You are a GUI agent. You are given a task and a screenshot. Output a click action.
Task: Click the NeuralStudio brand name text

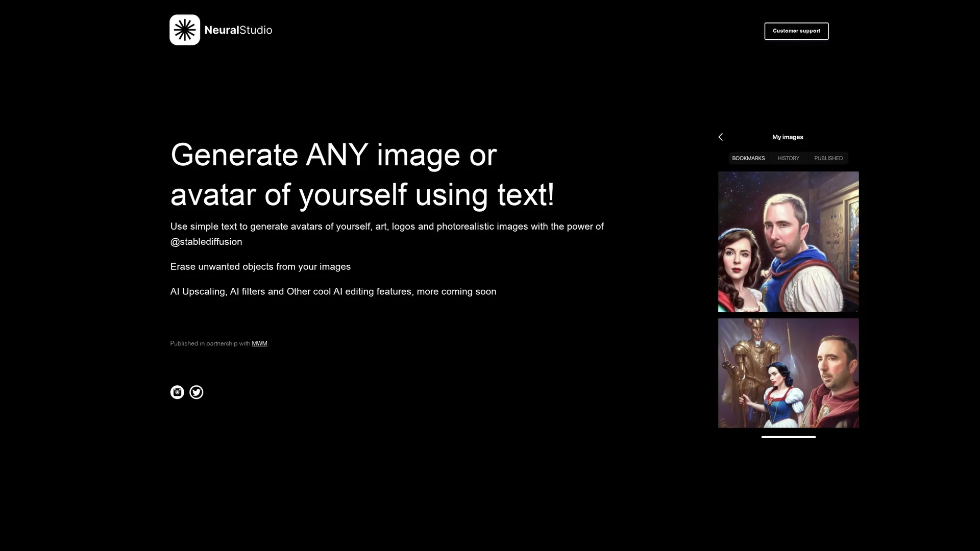point(238,30)
